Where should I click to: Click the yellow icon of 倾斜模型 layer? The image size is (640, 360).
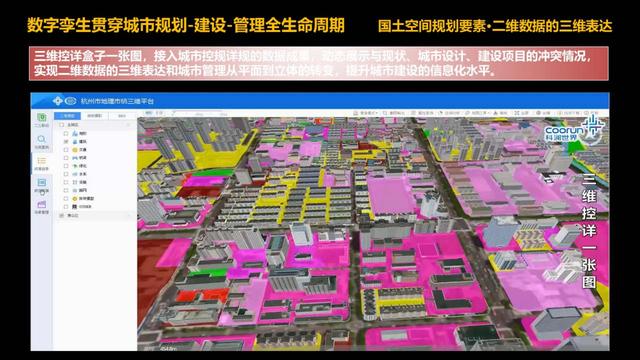(x=75, y=198)
